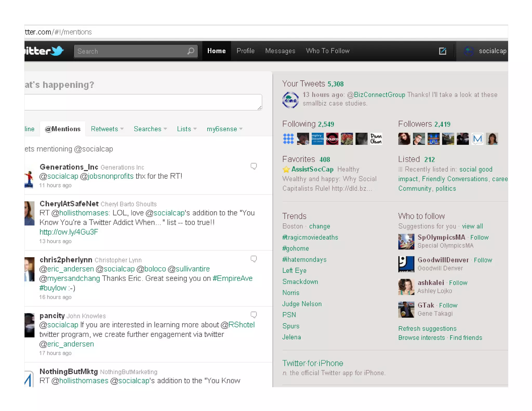
Task: Open Messages in top navigation
Action: point(280,51)
